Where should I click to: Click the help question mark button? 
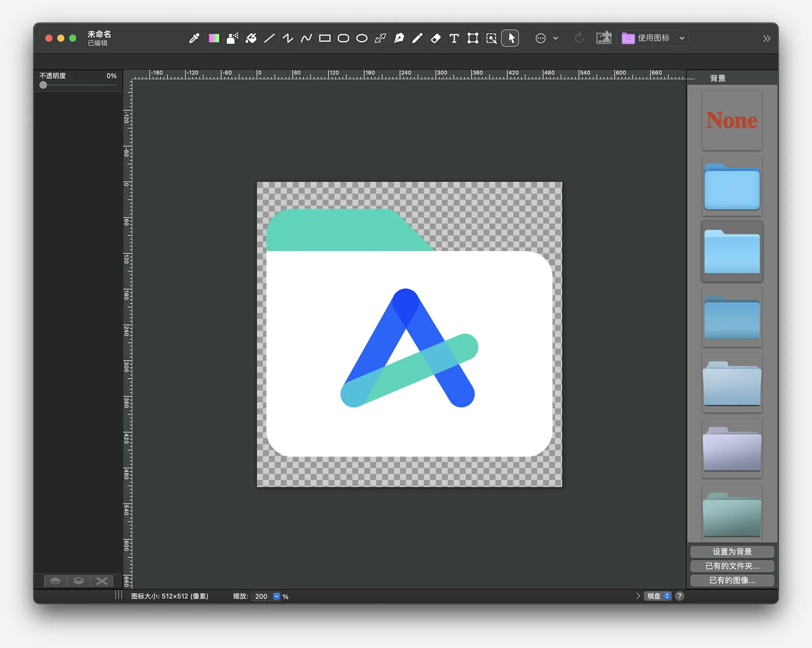pyautogui.click(x=680, y=596)
